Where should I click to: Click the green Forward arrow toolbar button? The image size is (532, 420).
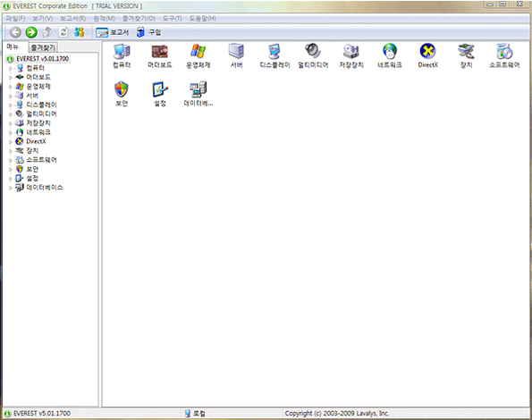point(31,32)
